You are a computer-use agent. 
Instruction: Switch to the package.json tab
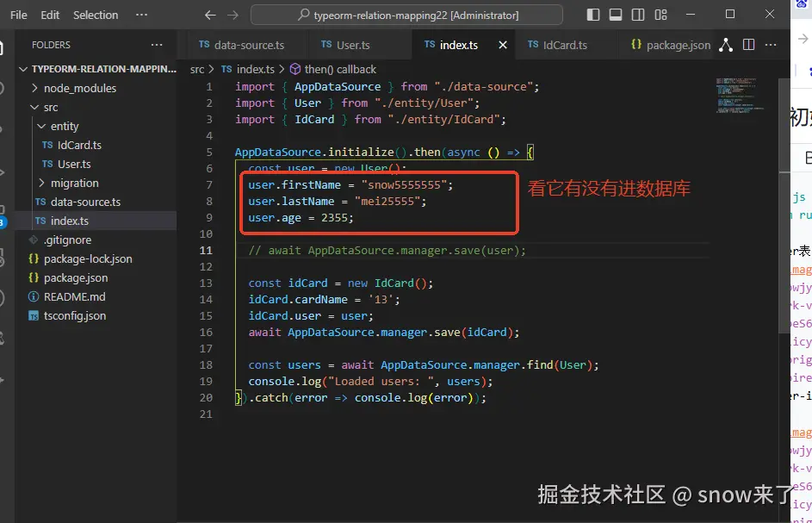[x=671, y=45]
